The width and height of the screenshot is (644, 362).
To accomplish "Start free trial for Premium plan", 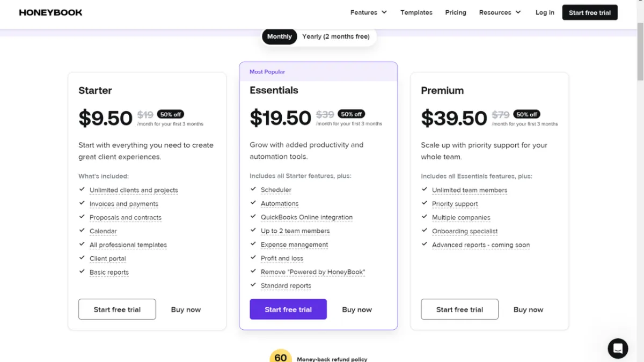I will pos(459,309).
